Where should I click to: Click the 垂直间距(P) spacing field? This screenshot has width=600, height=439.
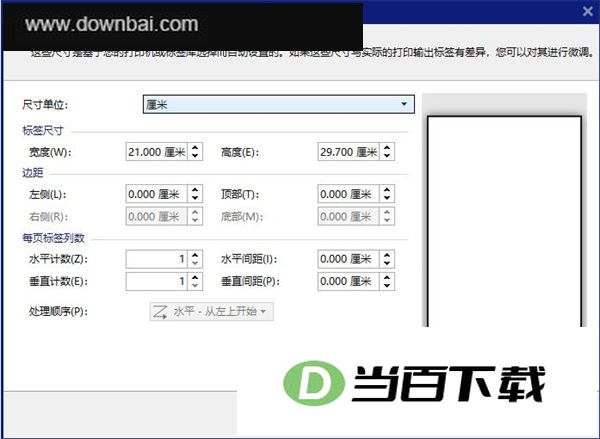(x=349, y=281)
